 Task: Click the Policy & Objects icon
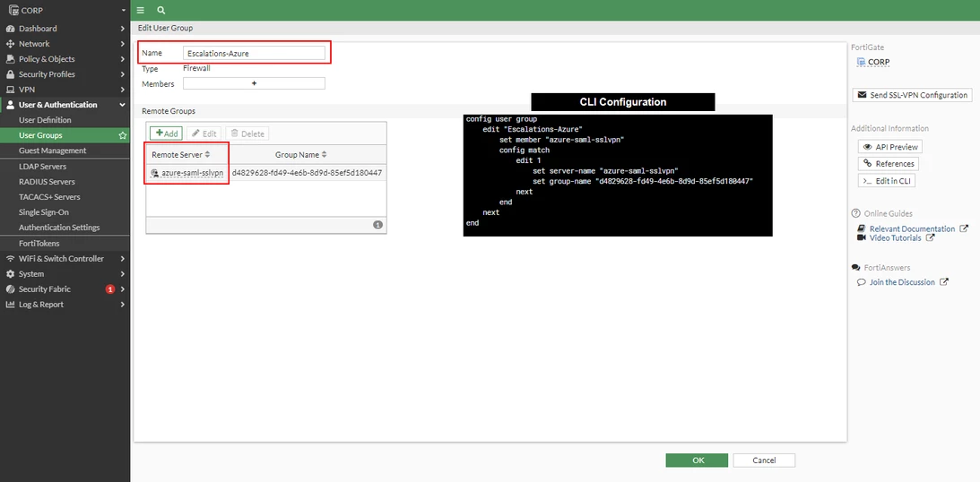[x=10, y=59]
